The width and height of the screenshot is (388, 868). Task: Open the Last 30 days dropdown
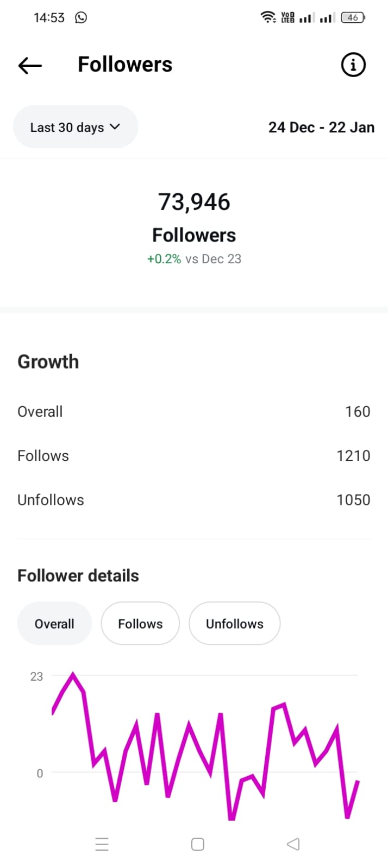click(75, 127)
